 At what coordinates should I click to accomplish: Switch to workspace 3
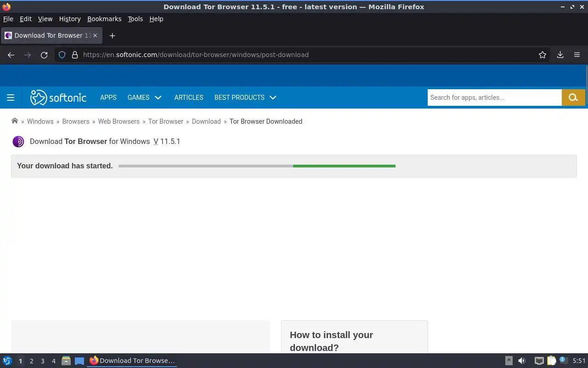click(42, 361)
